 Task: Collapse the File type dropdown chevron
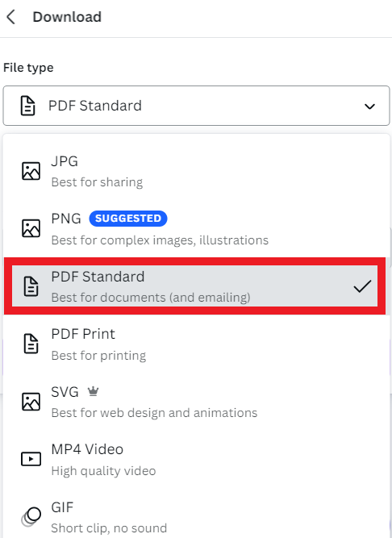pos(369,106)
